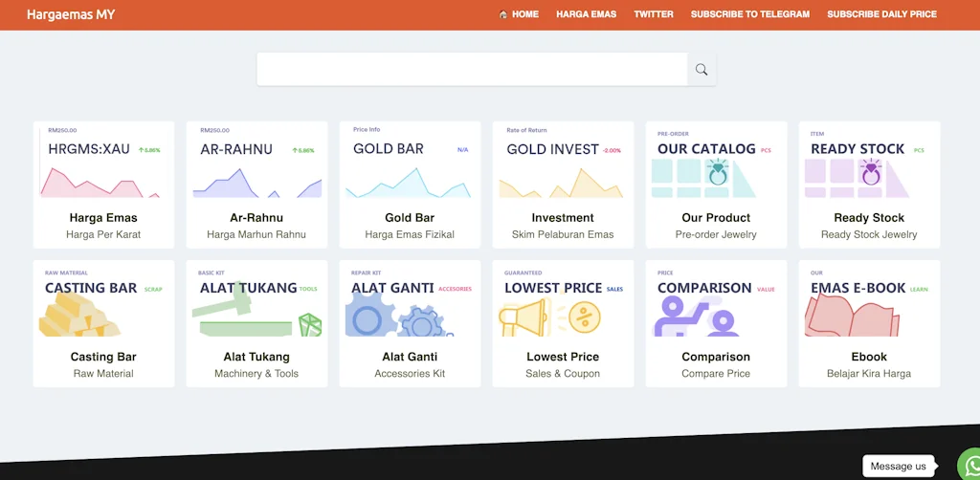Open the Ready Stock card title
This screenshot has height=480, width=980.
tap(869, 218)
